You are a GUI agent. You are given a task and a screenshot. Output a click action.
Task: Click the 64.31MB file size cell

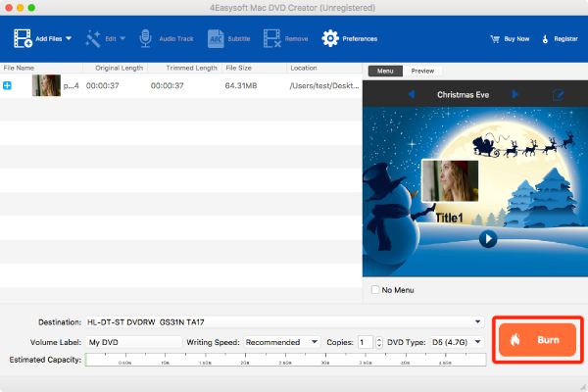[241, 85]
